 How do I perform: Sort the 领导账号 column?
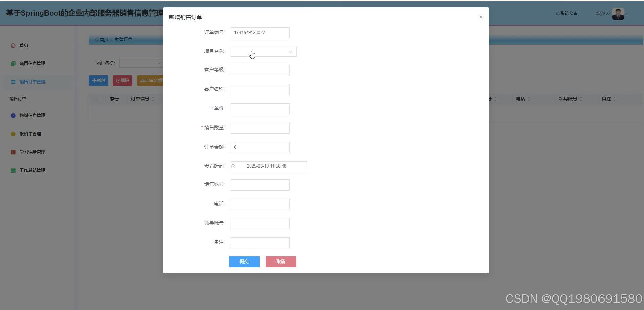[582, 99]
